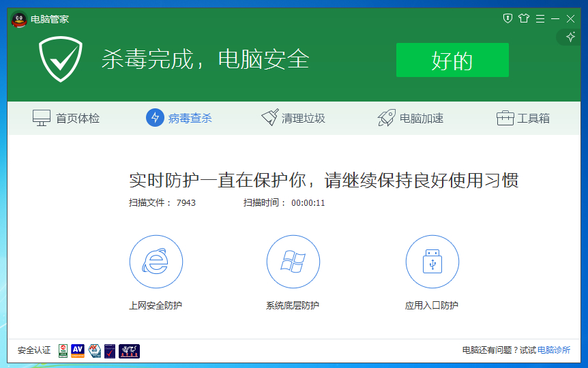Click the dark blue dragon certification badge
The height and width of the screenshot is (368, 588).
[130, 351]
